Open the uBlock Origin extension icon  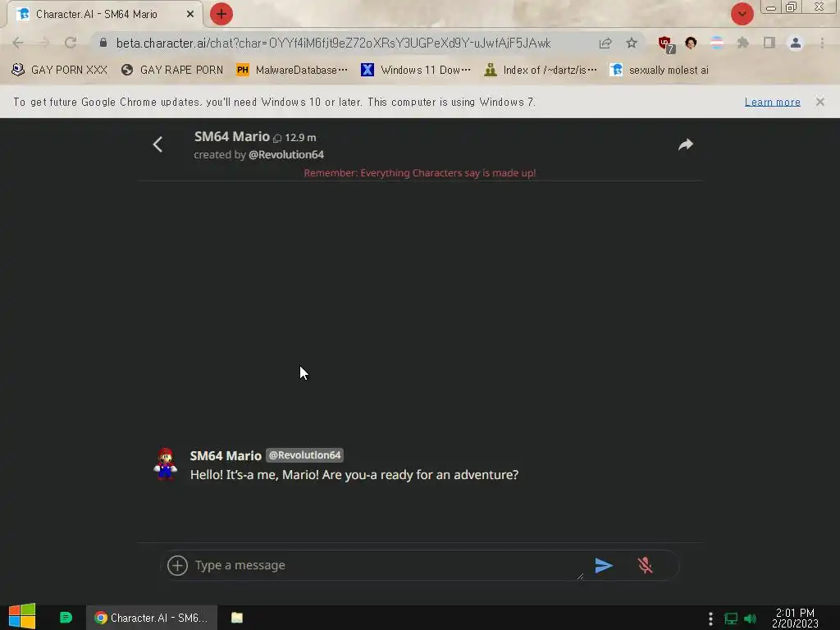click(666, 44)
